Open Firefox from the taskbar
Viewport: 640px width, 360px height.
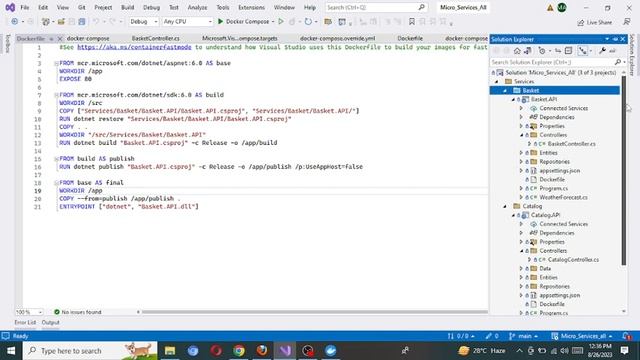tap(262, 351)
